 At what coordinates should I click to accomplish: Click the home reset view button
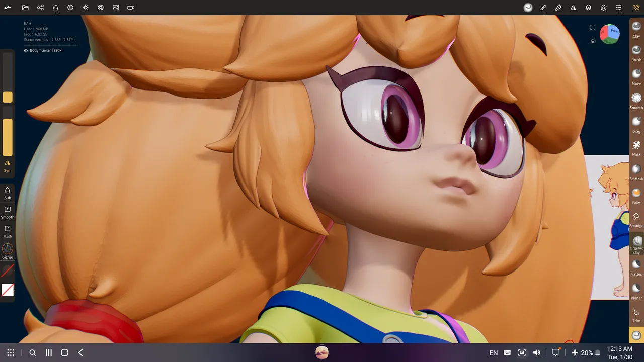coord(593,41)
